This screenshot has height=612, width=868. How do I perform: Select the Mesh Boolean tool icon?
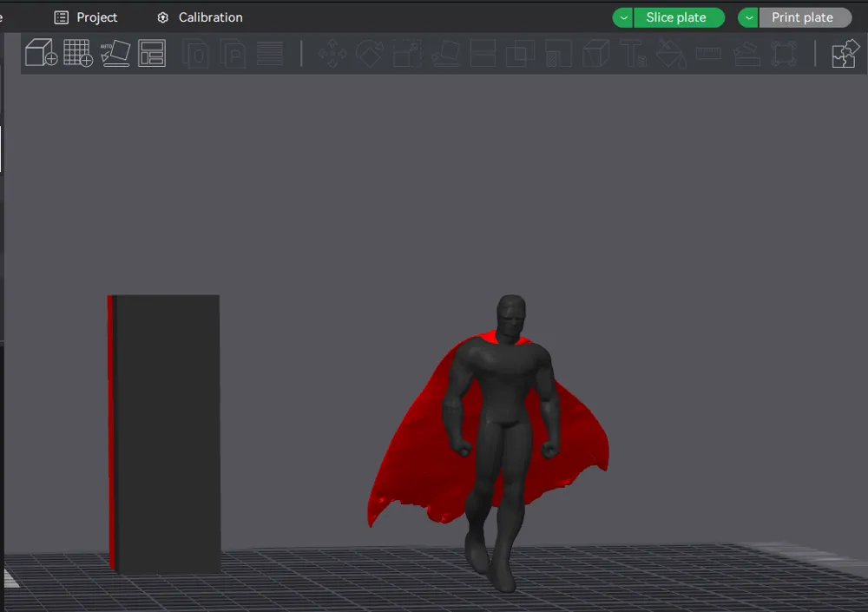[520, 53]
